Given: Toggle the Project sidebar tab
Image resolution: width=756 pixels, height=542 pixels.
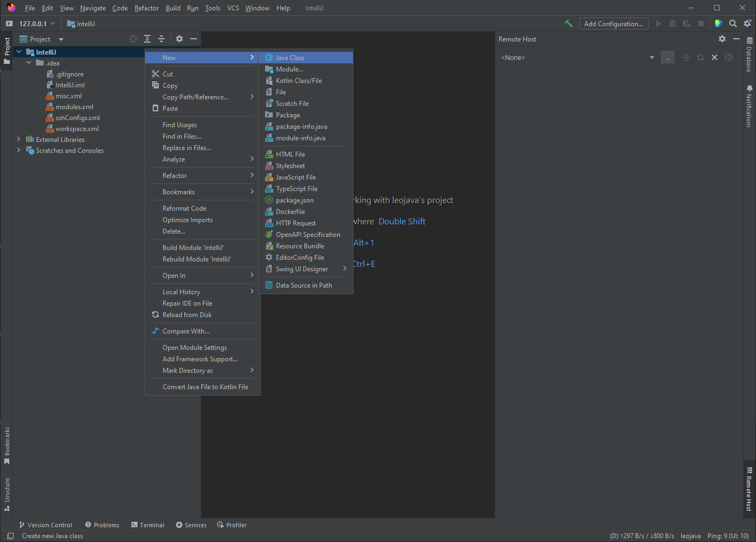Looking at the screenshot, I should [7, 50].
